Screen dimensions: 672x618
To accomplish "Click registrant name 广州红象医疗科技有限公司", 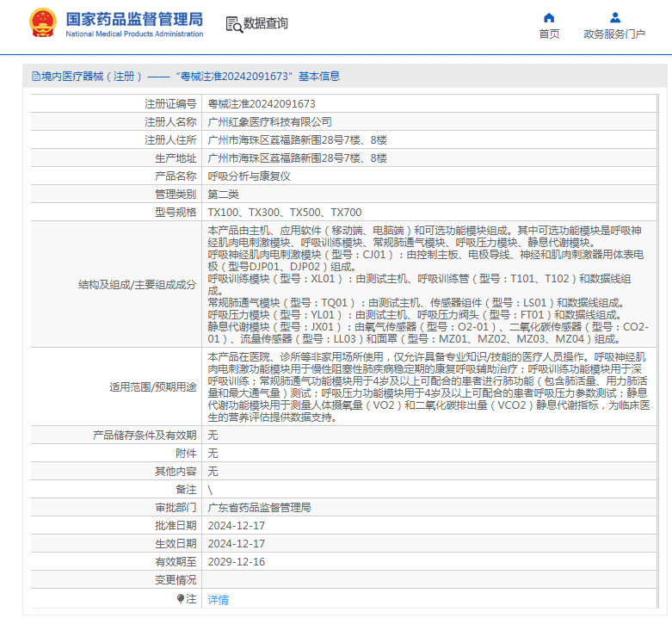I will click(269, 122).
